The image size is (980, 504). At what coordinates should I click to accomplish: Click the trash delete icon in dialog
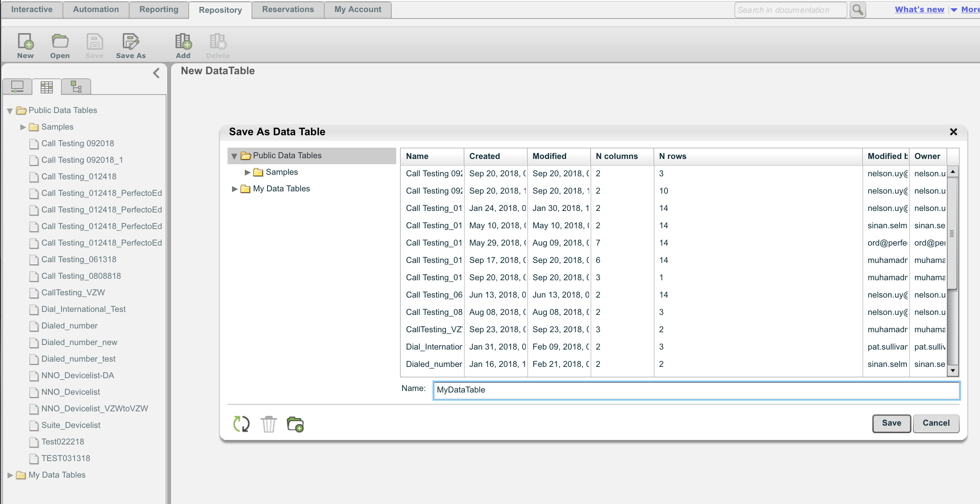269,424
